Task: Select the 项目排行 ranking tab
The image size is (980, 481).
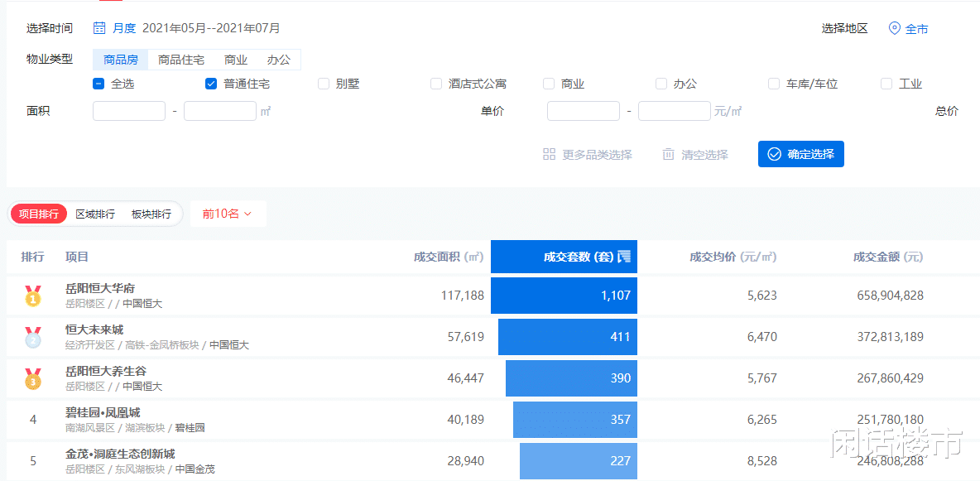Action: 39,214
